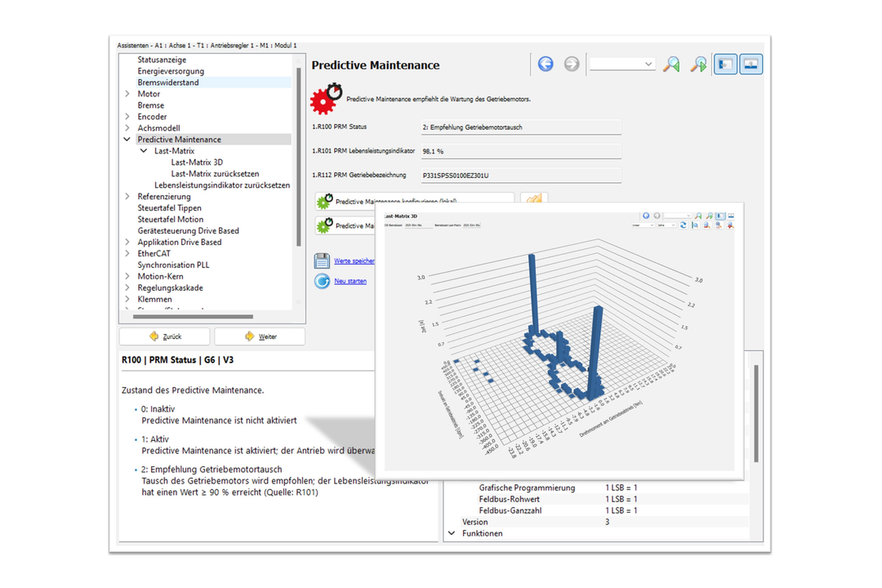Select Last-Matrix zurücksetzen in the tree
Screen dimensions: 882x588
click(215, 174)
